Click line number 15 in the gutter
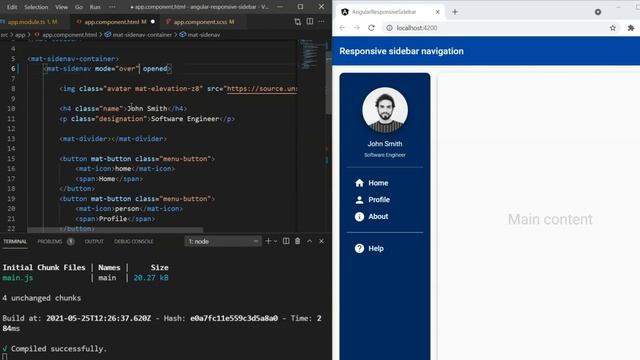The image size is (640, 360). coord(11,159)
